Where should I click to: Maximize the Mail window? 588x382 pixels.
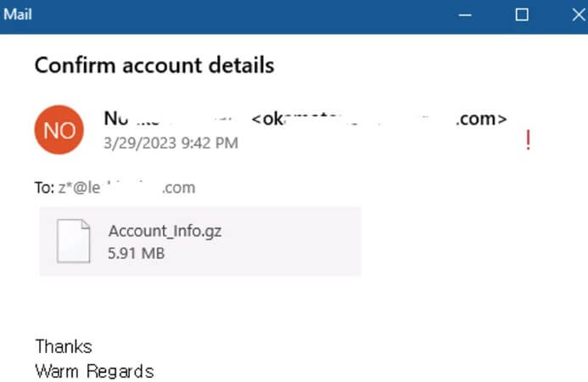522,15
